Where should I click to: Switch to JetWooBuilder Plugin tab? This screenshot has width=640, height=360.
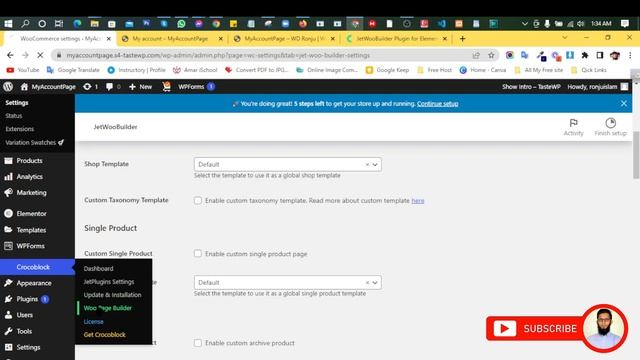click(396, 38)
